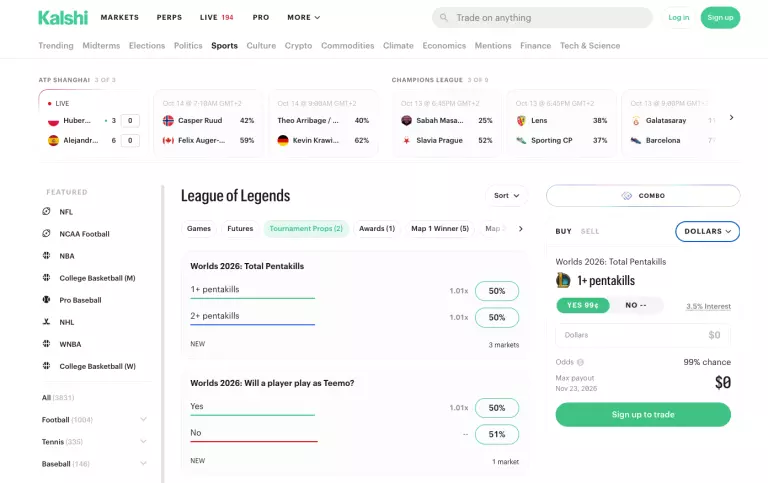Click the Dollars amount input
The image size is (768, 483).
point(643,335)
